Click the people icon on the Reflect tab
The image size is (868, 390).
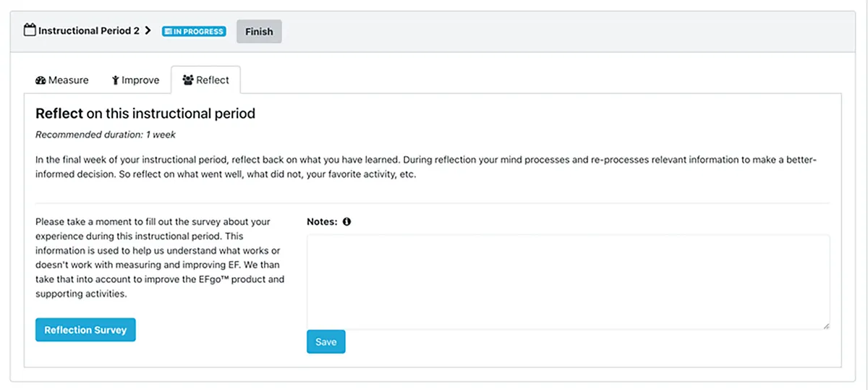[188, 80]
